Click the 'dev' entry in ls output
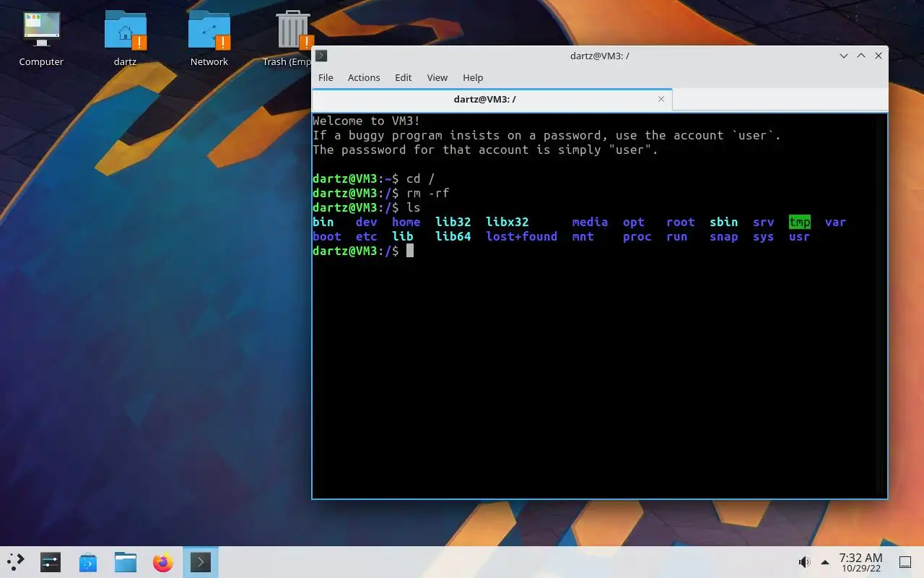Viewport: 924px width, 578px height. click(x=367, y=223)
